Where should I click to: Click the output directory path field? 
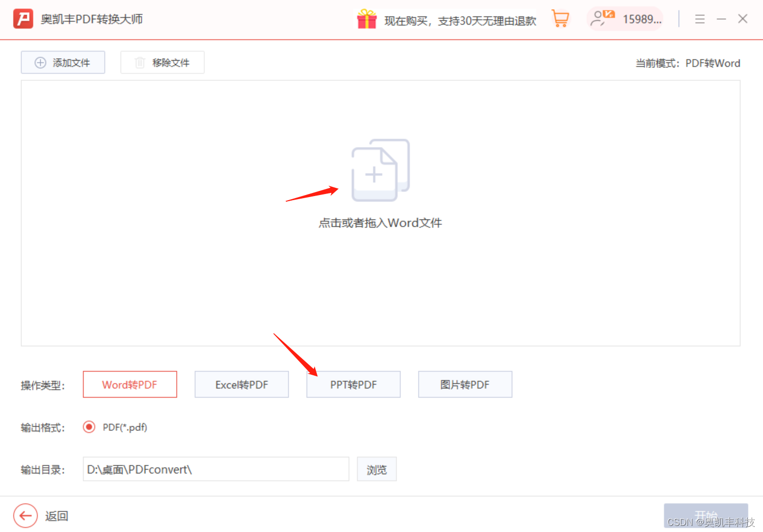point(216,469)
